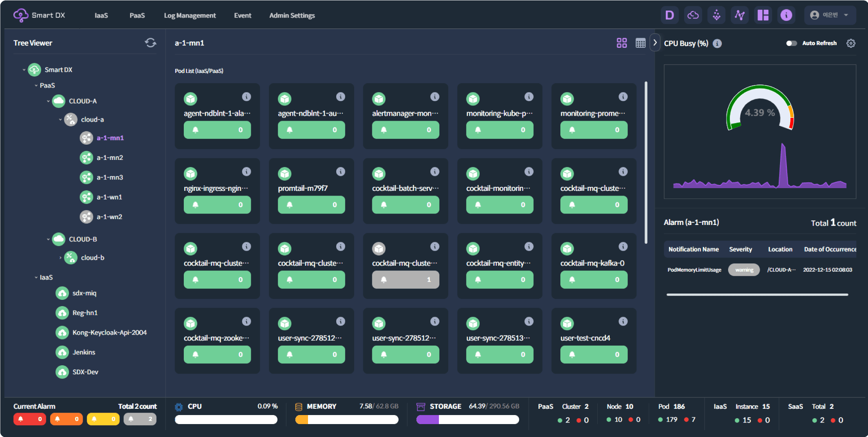The height and width of the screenshot is (437, 868).
Task: Enable the Auto Refresh toggle
Action: (x=791, y=43)
